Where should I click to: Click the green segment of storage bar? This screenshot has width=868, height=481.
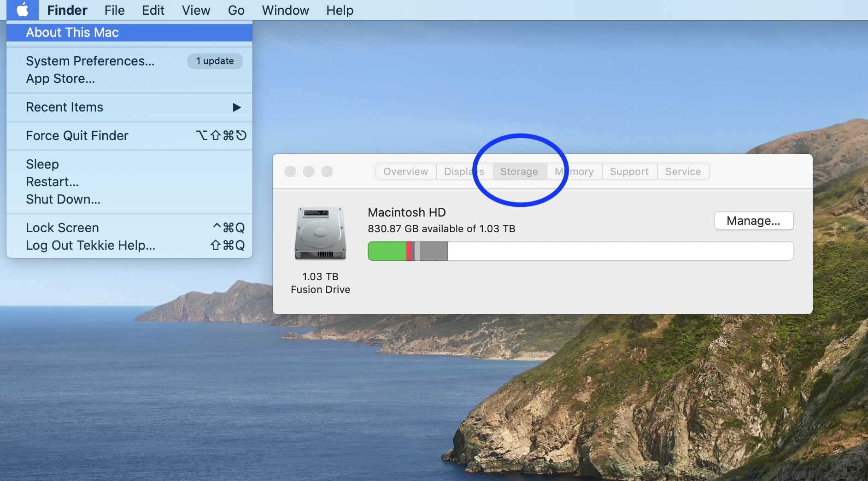[x=387, y=251]
